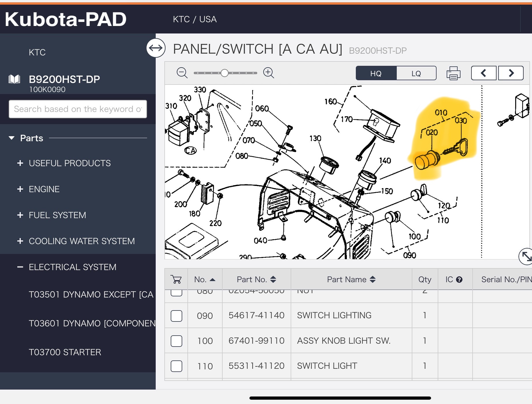Check the box for part 090
Screen dimensions: 532x404
(x=176, y=316)
